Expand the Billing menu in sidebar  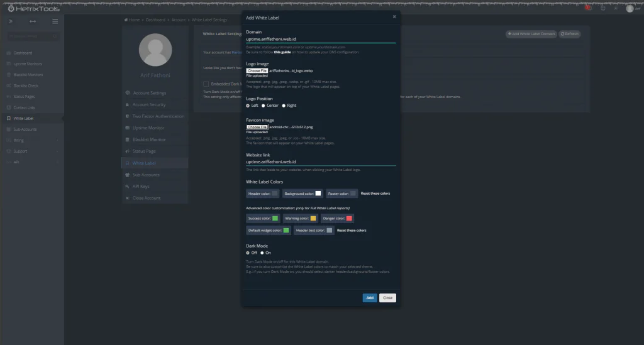pos(32,140)
